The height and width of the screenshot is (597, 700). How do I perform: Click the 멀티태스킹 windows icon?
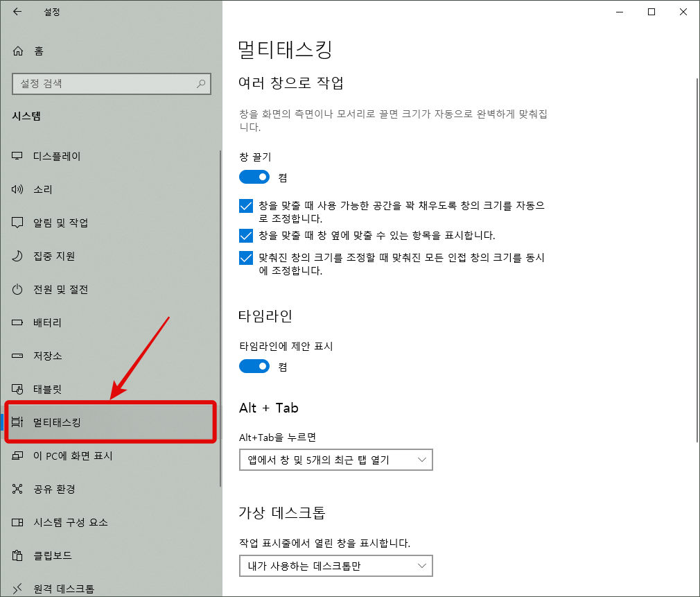tap(17, 422)
